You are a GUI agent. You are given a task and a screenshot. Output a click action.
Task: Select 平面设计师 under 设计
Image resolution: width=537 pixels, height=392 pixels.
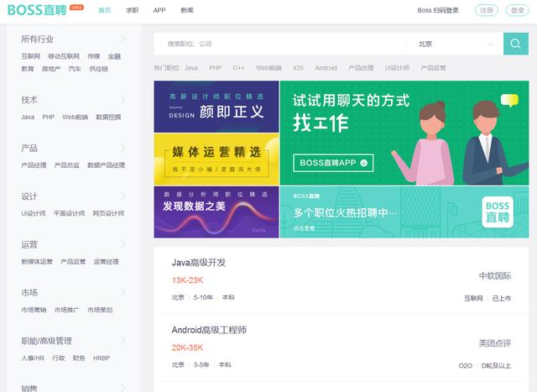(x=69, y=213)
